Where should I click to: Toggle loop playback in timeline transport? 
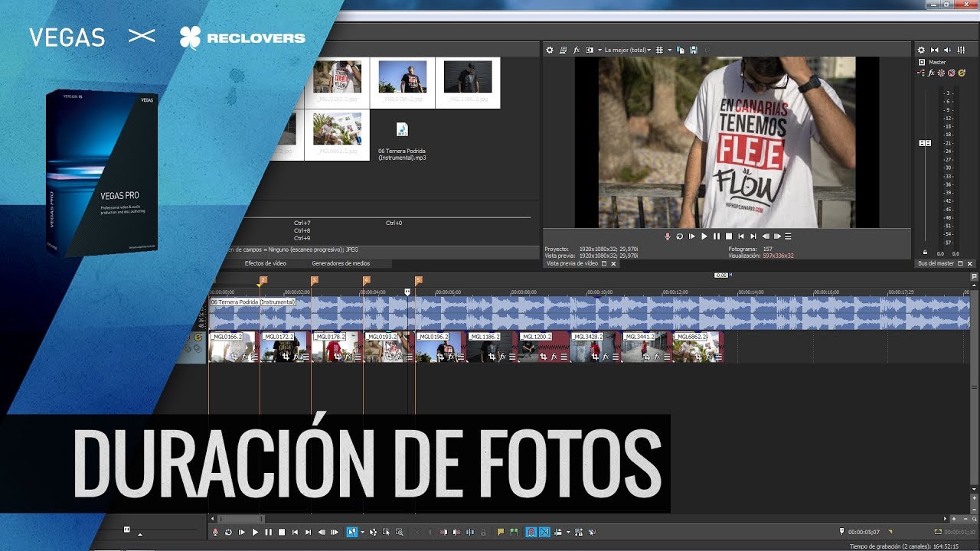228,532
